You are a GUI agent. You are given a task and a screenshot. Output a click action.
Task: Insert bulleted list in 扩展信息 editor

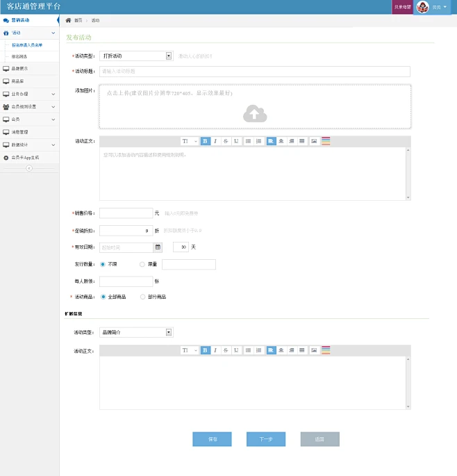click(248, 350)
